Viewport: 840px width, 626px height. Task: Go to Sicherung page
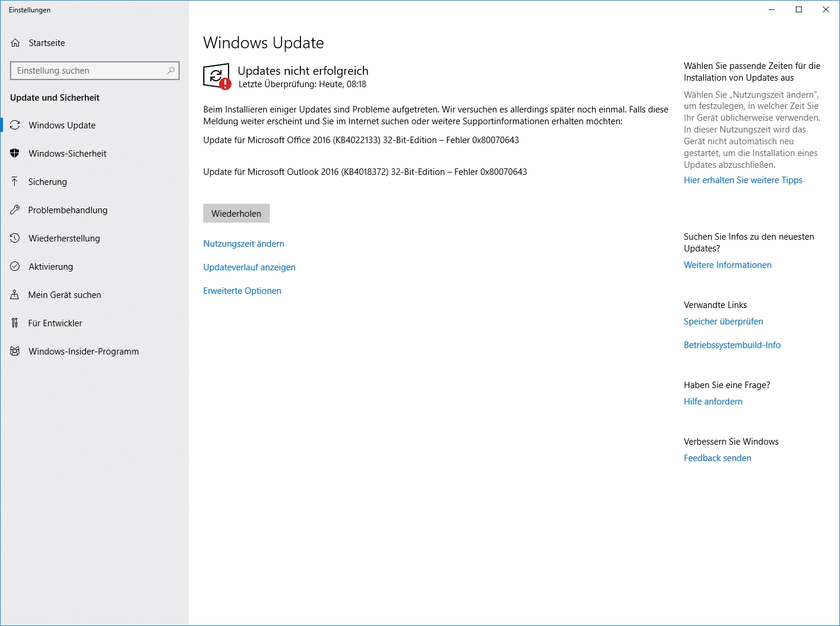pos(95,182)
